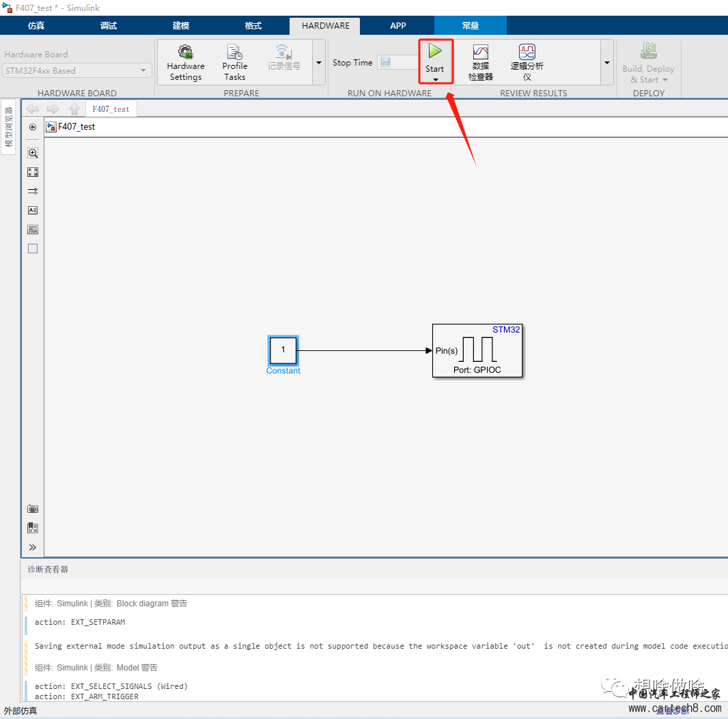Open the 模型浏览器 side panel
This screenshot has height=719, width=728.
[8, 127]
